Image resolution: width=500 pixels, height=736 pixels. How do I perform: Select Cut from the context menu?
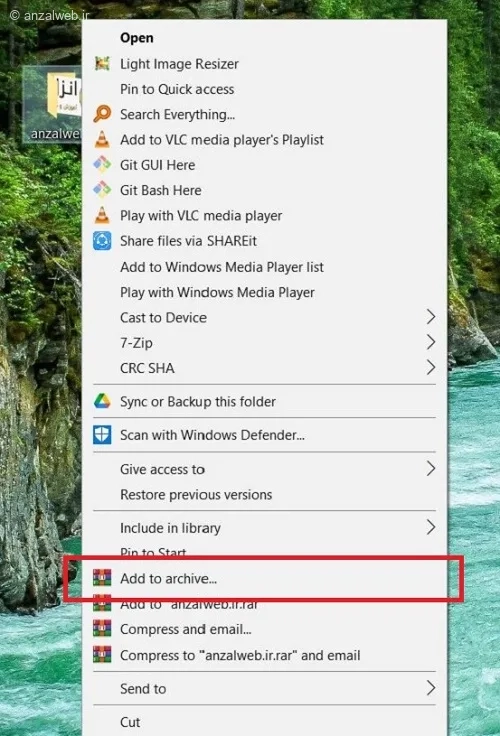(x=265, y=722)
